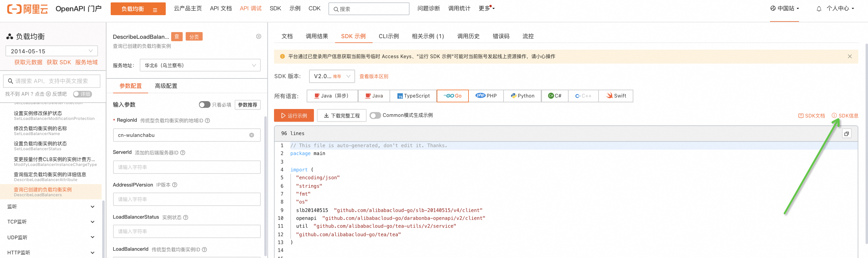Select C++ language
The image size is (868, 258).
(x=583, y=96)
